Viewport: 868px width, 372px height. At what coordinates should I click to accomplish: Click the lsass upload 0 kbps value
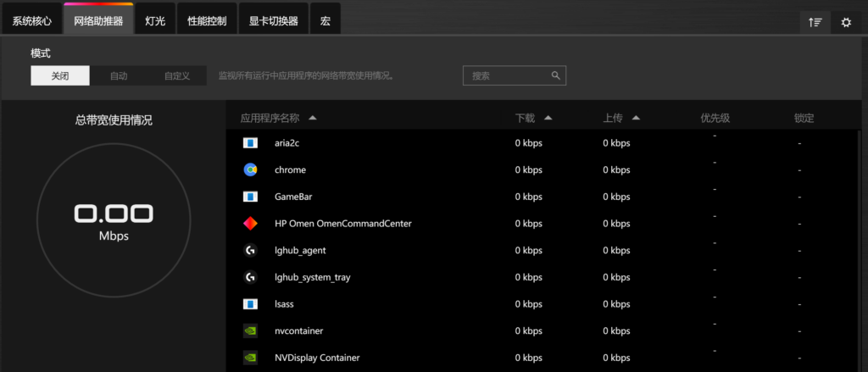pyautogui.click(x=617, y=304)
